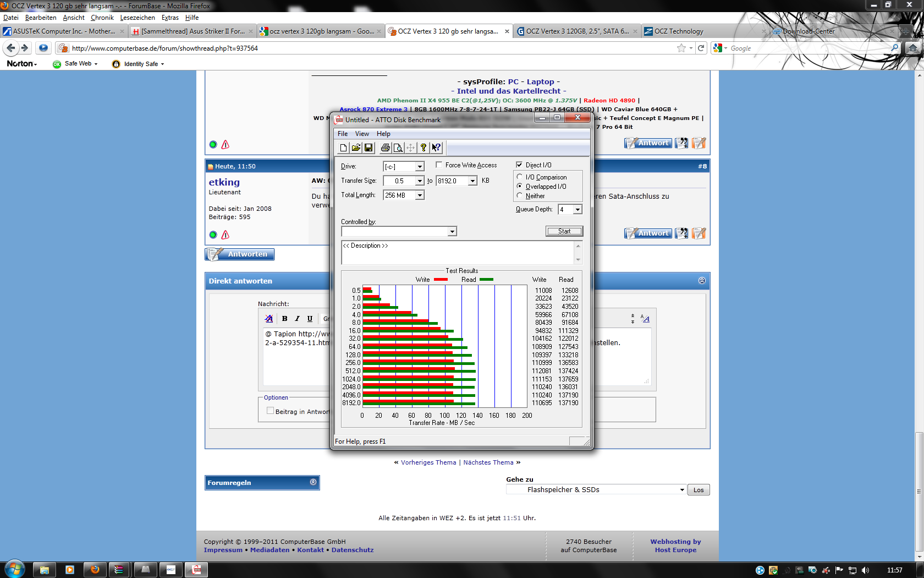Select the I/O Comparison radio button
The image size is (924, 578).
(520, 177)
